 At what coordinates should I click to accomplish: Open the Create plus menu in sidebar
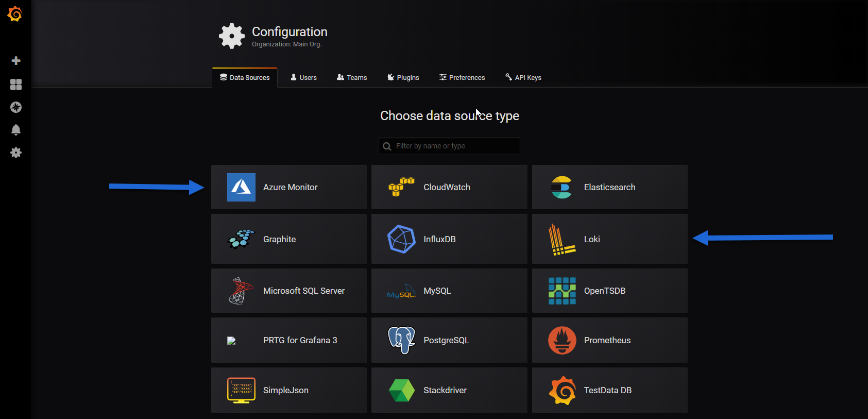(16, 61)
